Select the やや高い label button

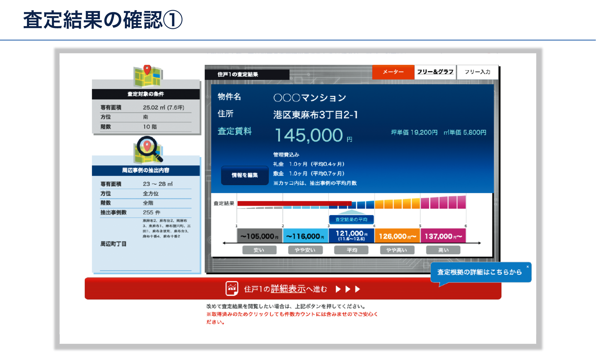pos(397,250)
